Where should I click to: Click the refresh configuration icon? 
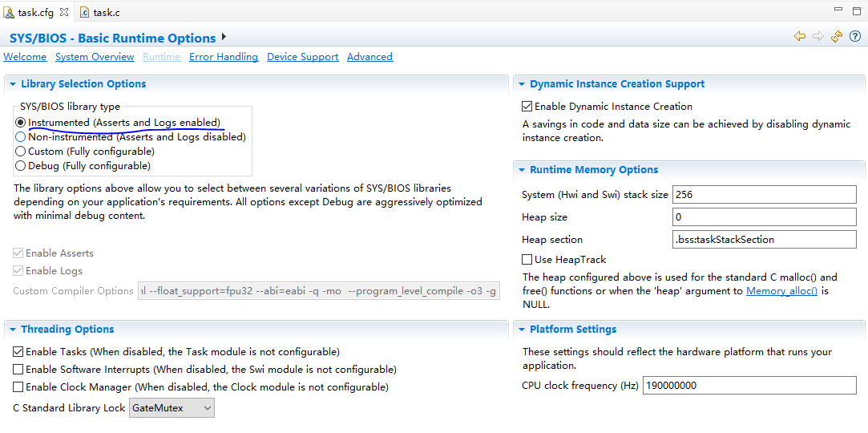(837, 37)
